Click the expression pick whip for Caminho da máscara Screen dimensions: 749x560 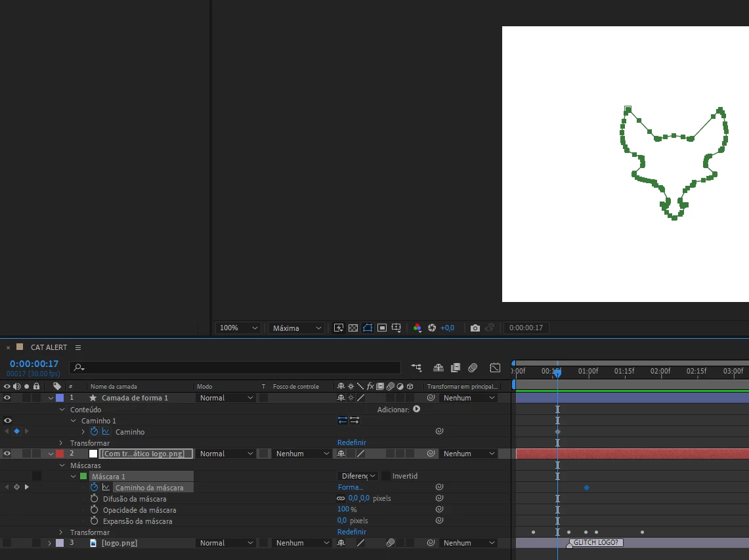(439, 487)
